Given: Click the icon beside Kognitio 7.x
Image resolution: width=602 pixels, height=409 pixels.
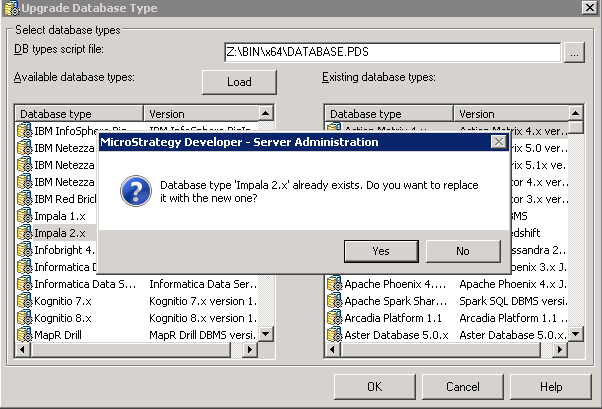Looking at the screenshot, I should [x=25, y=300].
